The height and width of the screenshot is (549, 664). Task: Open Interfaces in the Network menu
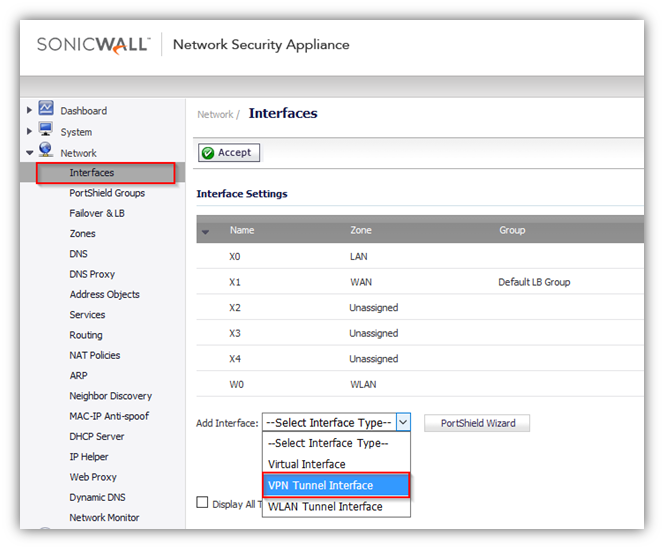(x=92, y=173)
